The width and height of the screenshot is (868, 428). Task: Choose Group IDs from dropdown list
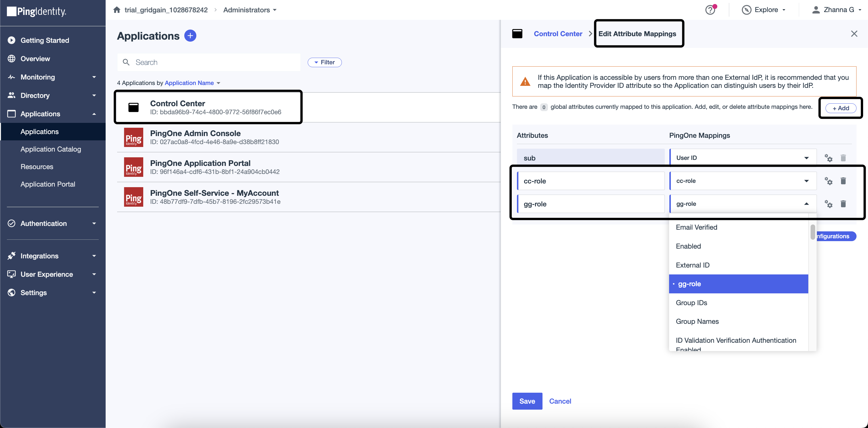(x=738, y=303)
